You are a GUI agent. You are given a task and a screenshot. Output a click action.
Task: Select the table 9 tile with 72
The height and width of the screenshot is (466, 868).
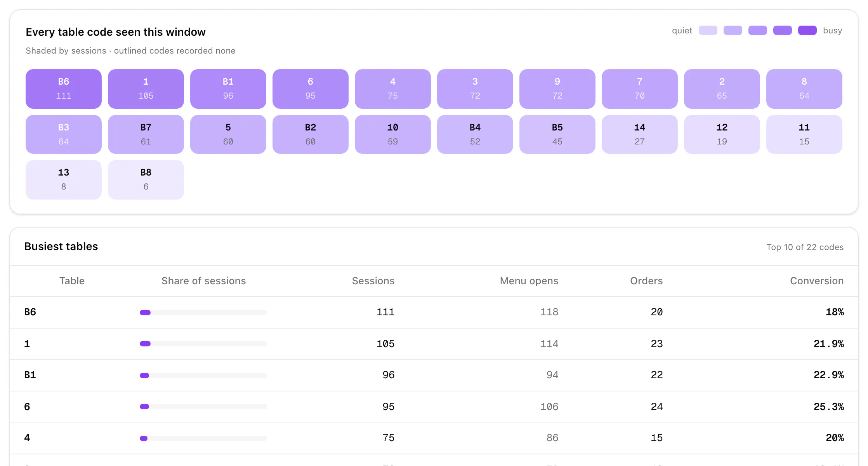click(x=557, y=89)
